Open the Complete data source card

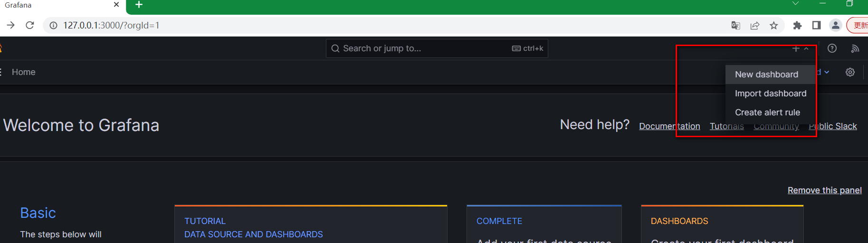544,224
